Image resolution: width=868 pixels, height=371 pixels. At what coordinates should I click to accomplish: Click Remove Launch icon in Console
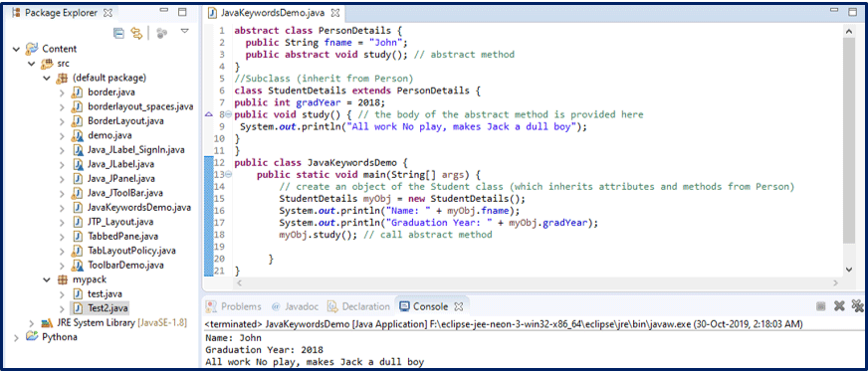pyautogui.click(x=839, y=305)
